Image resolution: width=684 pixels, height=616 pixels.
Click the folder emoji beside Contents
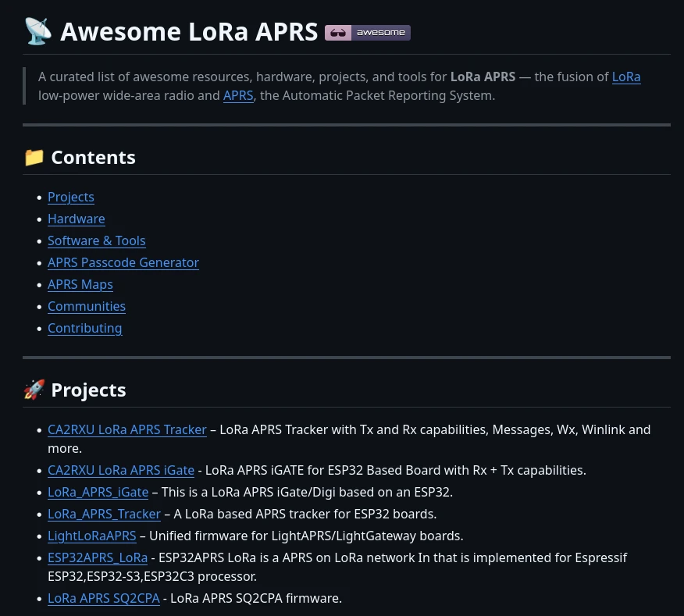[x=34, y=158]
